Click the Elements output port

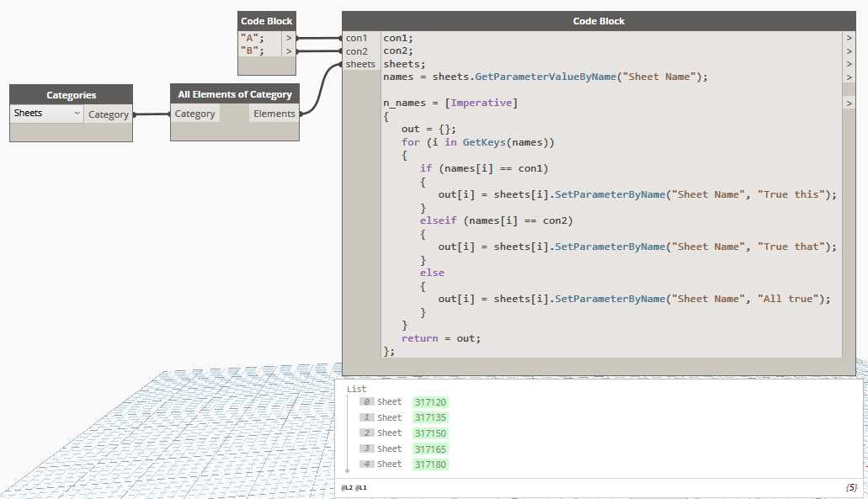[x=274, y=114]
